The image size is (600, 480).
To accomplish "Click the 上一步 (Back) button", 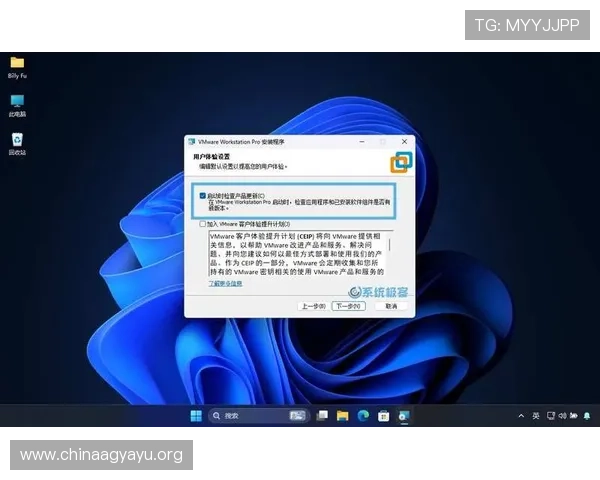I will pos(313,306).
